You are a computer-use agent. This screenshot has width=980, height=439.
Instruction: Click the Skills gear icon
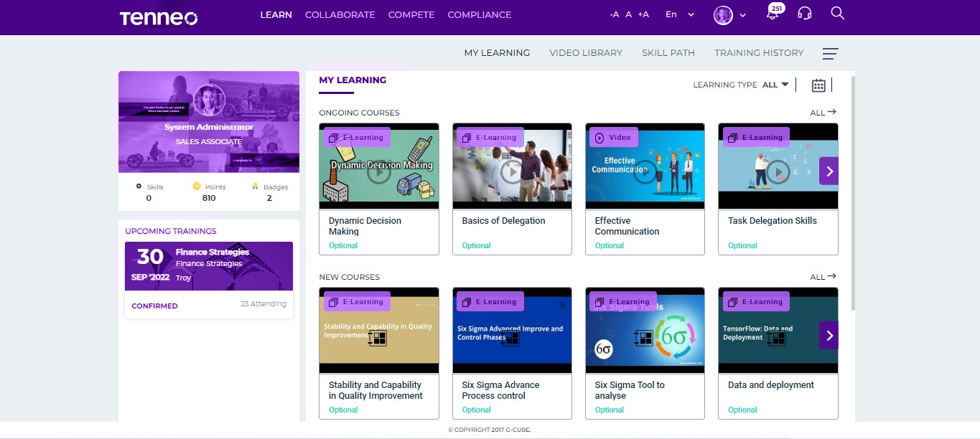139,186
